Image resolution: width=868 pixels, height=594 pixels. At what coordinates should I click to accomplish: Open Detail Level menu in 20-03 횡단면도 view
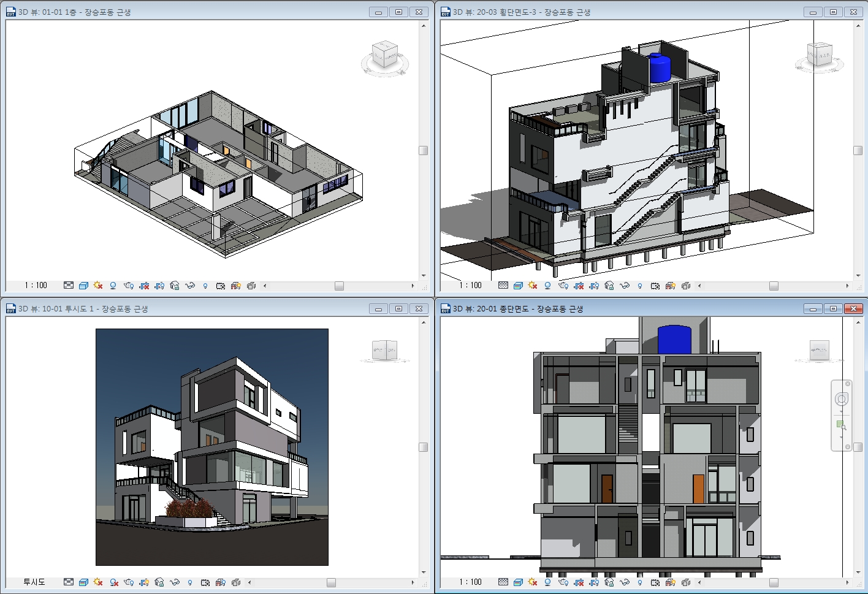pos(503,286)
